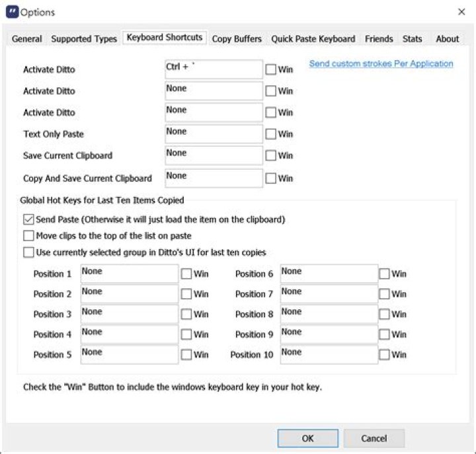Image resolution: width=476 pixels, height=454 pixels.
Task: Open the Friends tab
Action: click(379, 39)
